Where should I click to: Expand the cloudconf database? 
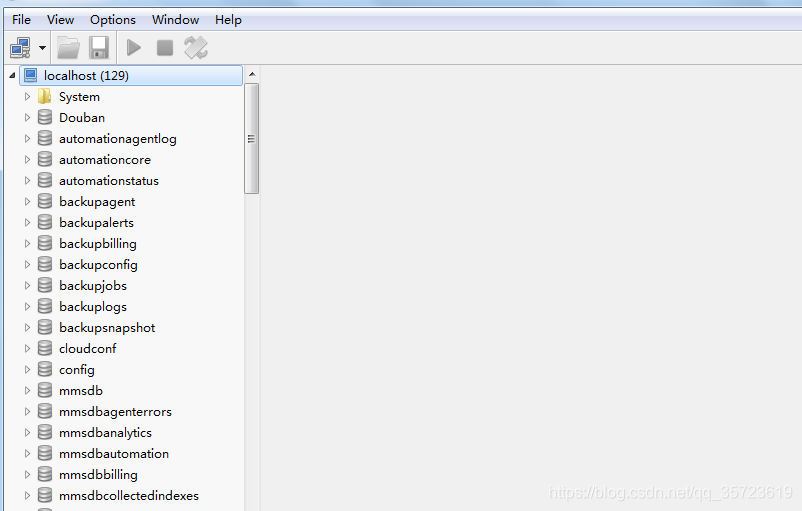28,348
